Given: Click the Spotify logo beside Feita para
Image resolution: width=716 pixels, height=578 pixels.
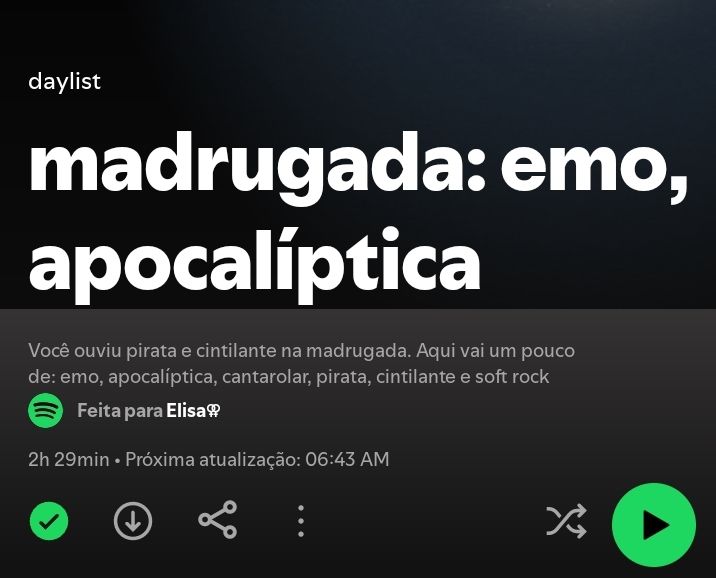Looking at the screenshot, I should [46, 410].
